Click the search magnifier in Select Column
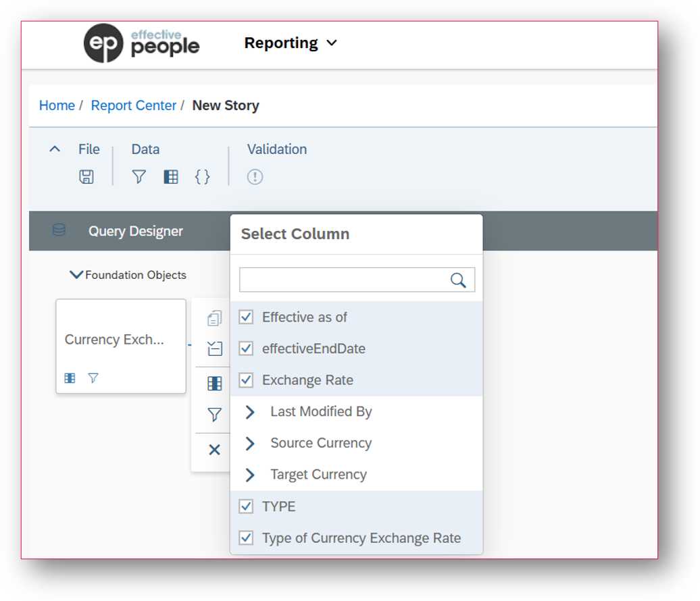Image resolution: width=700 pixels, height=601 pixels. (458, 280)
